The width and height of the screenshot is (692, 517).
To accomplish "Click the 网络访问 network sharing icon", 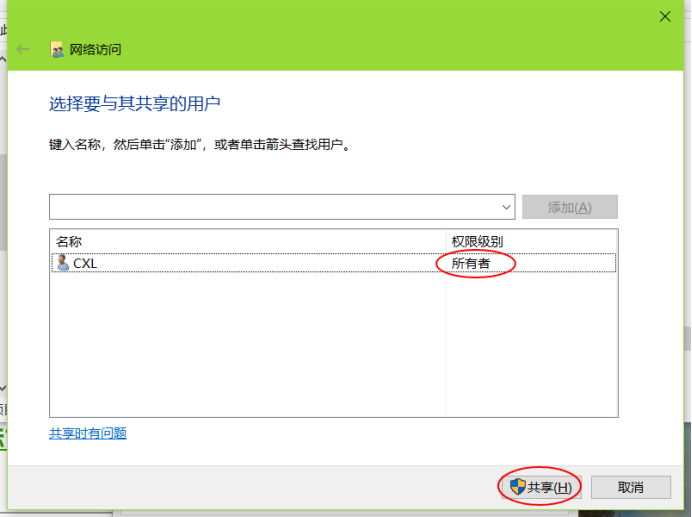I will (58, 50).
